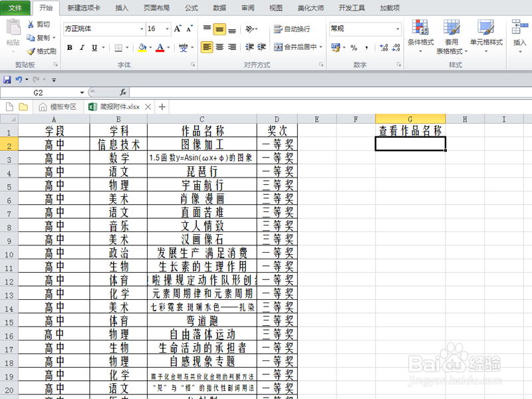Screen dimensions: 532x399
Task: Increase font size with large A icon
Action: point(178,29)
